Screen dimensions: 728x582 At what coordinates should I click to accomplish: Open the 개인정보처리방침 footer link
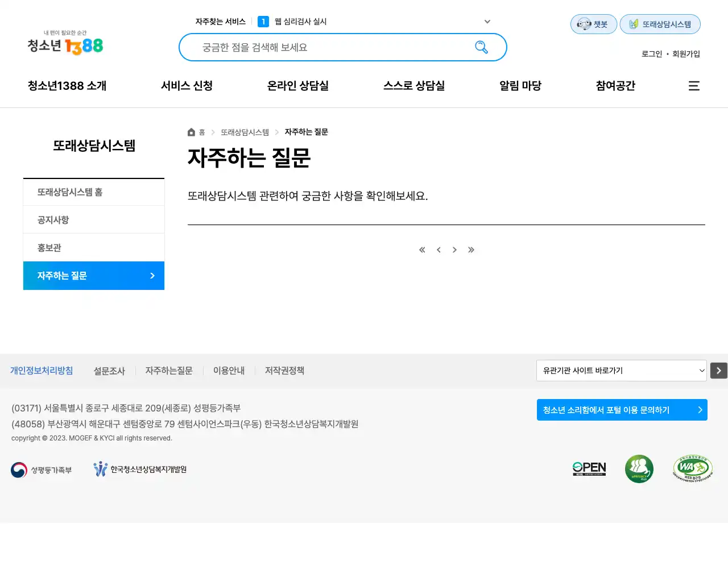coord(42,371)
